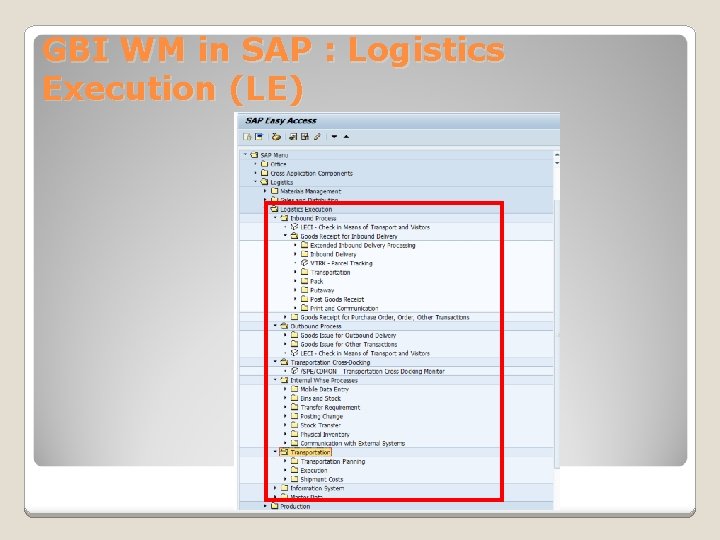Click the Logistics open folder icon
The width and height of the screenshot is (720, 540).
coord(264,182)
